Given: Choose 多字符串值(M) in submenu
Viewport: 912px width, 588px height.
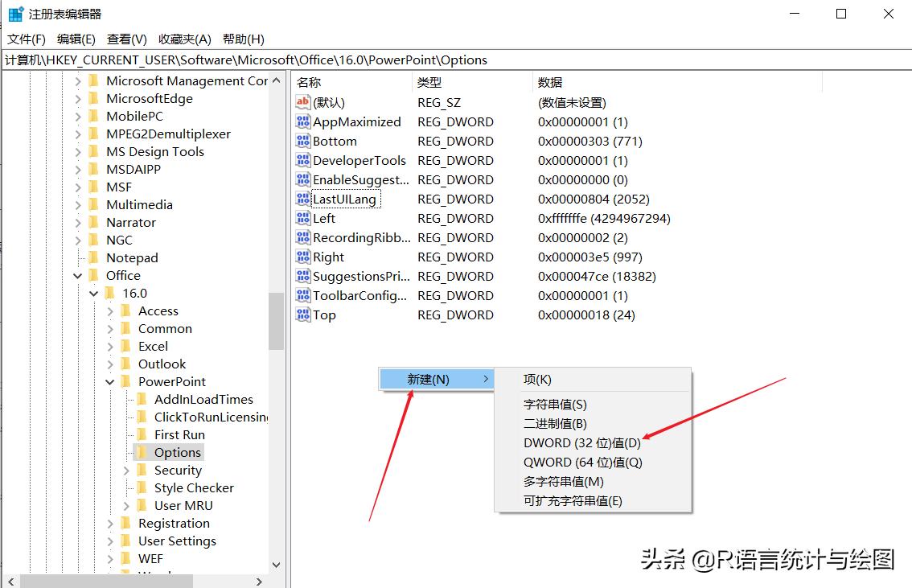Looking at the screenshot, I should (593, 482).
